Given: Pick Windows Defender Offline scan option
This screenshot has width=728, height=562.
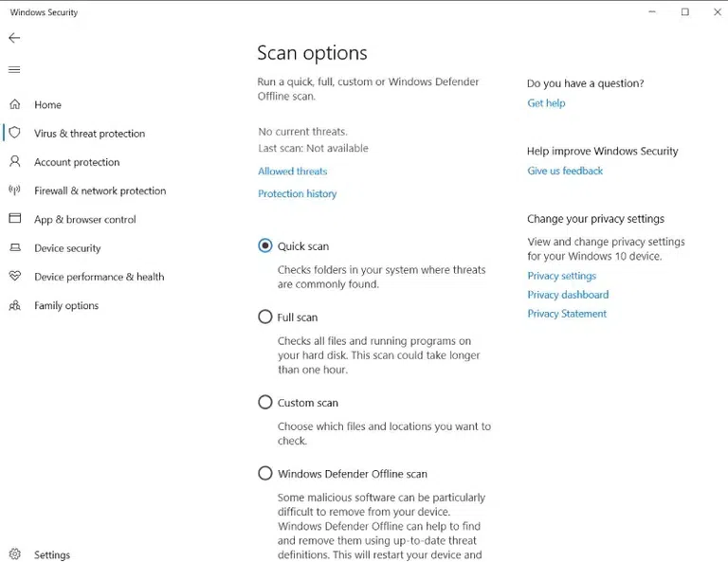Looking at the screenshot, I should click(x=265, y=473).
